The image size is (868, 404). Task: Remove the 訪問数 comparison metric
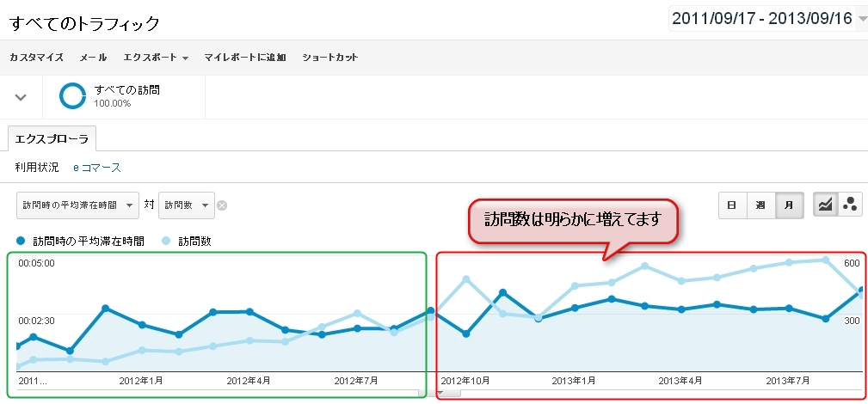tap(222, 205)
